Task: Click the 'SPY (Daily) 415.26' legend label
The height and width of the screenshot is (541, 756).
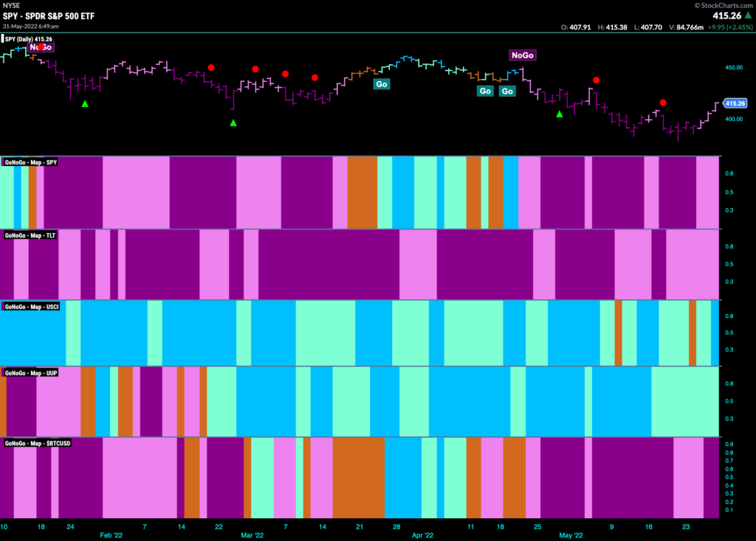Action: tap(29, 39)
